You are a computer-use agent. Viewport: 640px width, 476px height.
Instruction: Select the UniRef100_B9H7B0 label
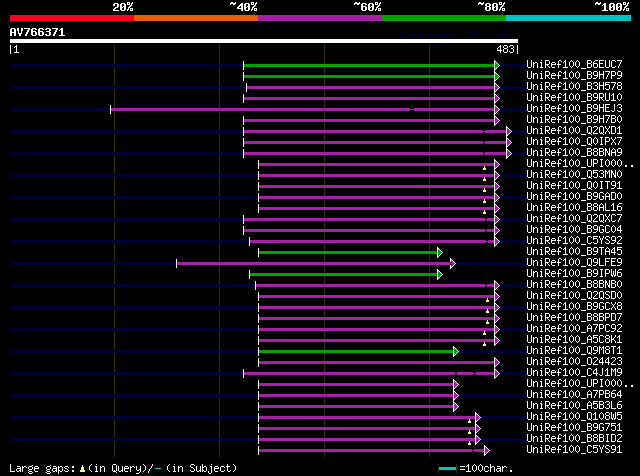574,120
